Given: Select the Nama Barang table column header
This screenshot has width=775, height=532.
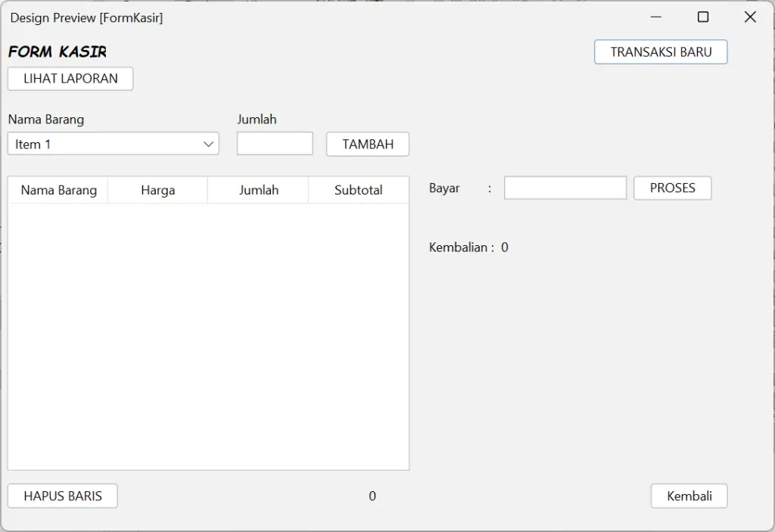Looking at the screenshot, I should click(58, 190).
